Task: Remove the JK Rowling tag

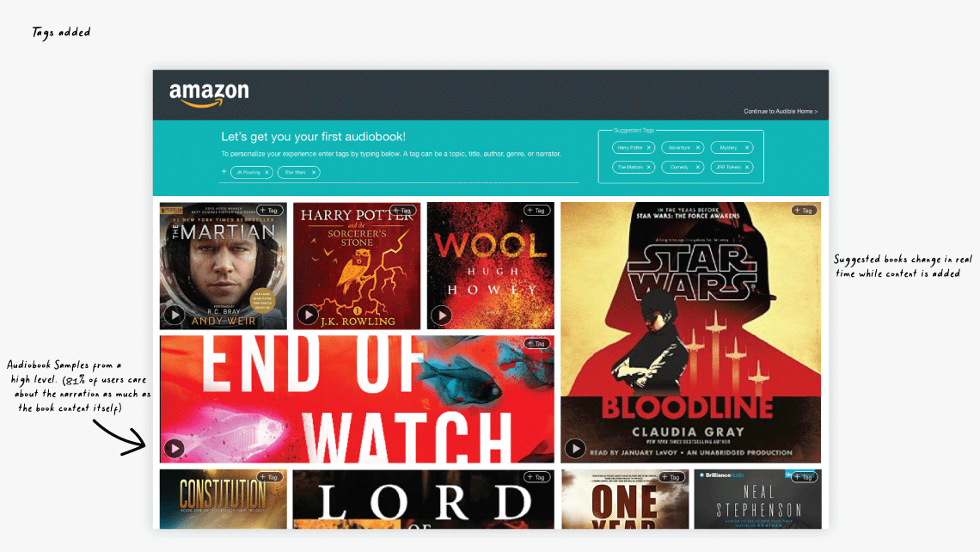Action: tap(266, 173)
